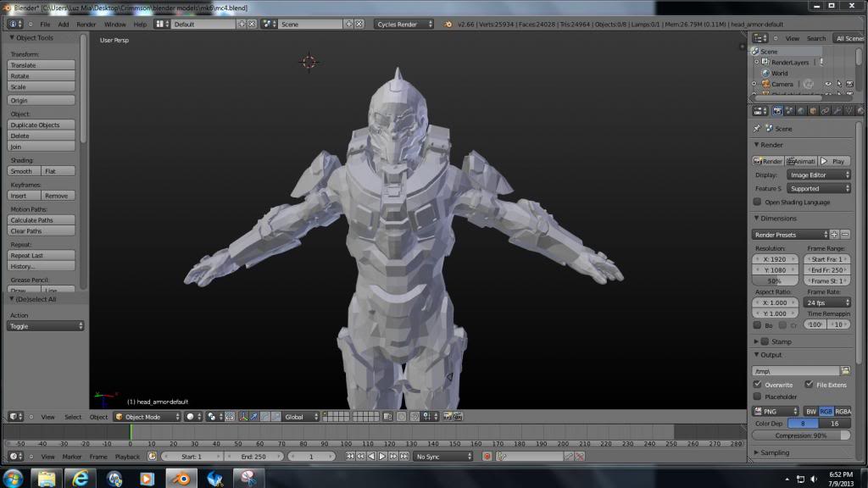Open the Object properties cube icon tab

(813, 110)
